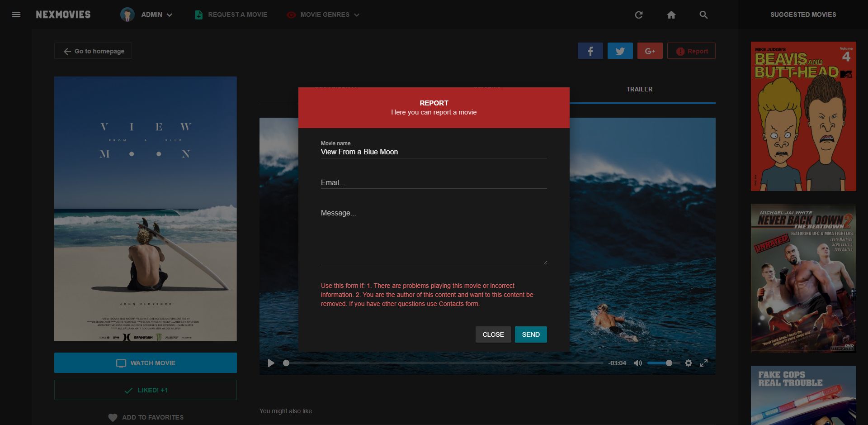Open video settings gear
The height and width of the screenshot is (425, 868).
point(689,363)
